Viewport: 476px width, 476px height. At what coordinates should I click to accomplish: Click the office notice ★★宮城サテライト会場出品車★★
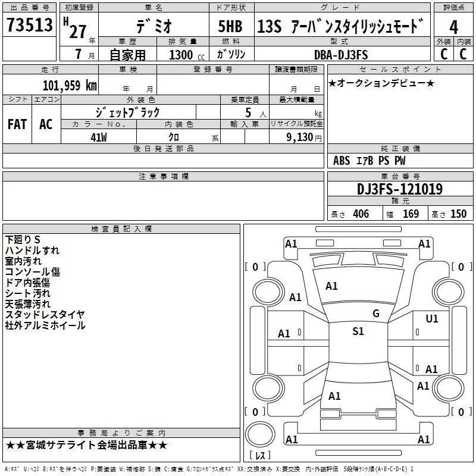[x=86, y=445]
